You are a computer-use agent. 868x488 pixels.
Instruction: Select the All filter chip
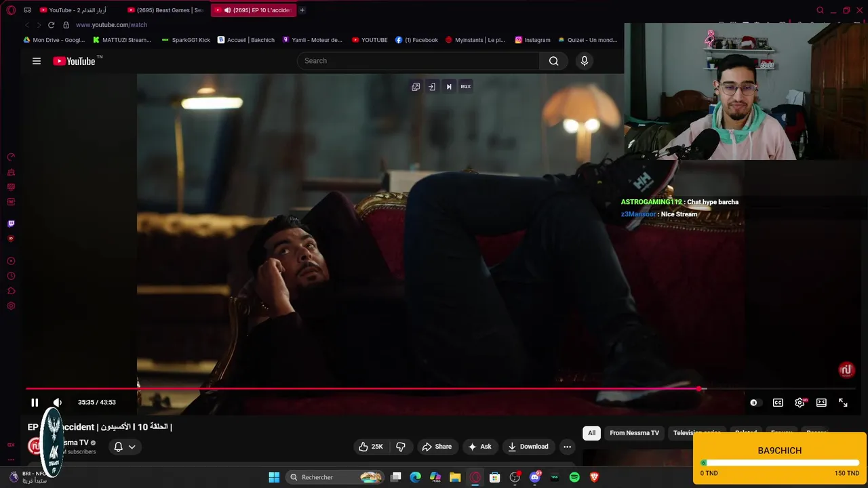click(591, 433)
